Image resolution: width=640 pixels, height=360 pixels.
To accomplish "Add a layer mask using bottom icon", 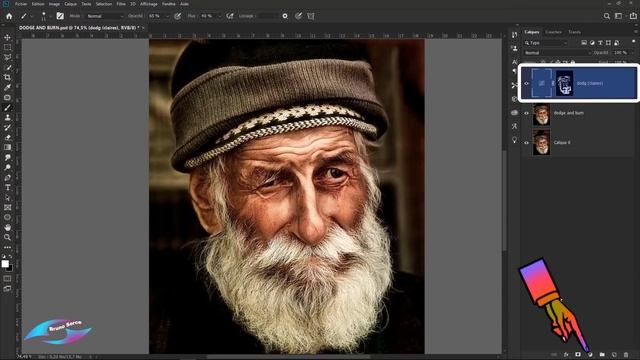I will pyautogui.click(x=578, y=355).
